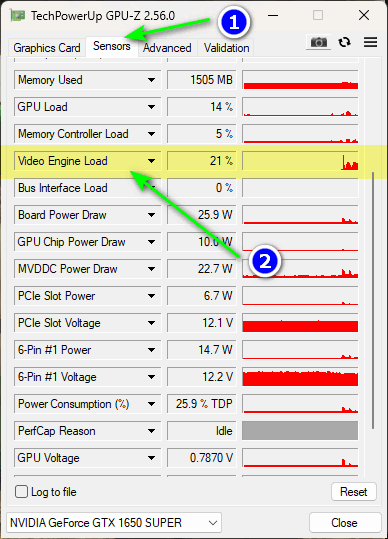The width and height of the screenshot is (388, 539).
Task: Take a screenshot with the camera icon
Action: [x=319, y=42]
